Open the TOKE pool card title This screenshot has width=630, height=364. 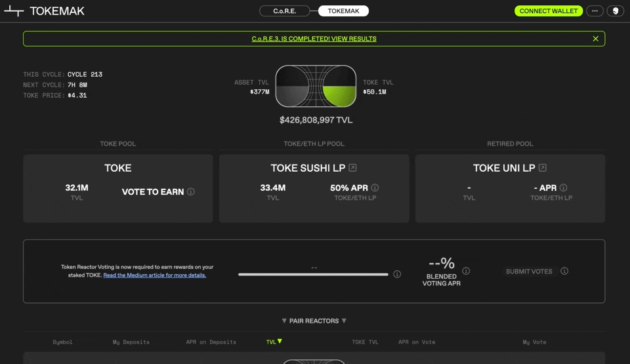pyautogui.click(x=117, y=168)
